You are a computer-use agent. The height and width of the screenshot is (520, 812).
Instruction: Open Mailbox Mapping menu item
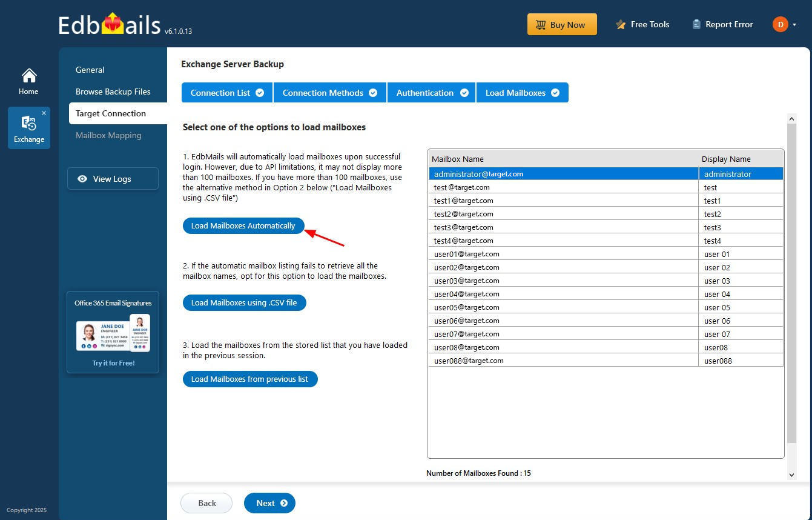108,135
